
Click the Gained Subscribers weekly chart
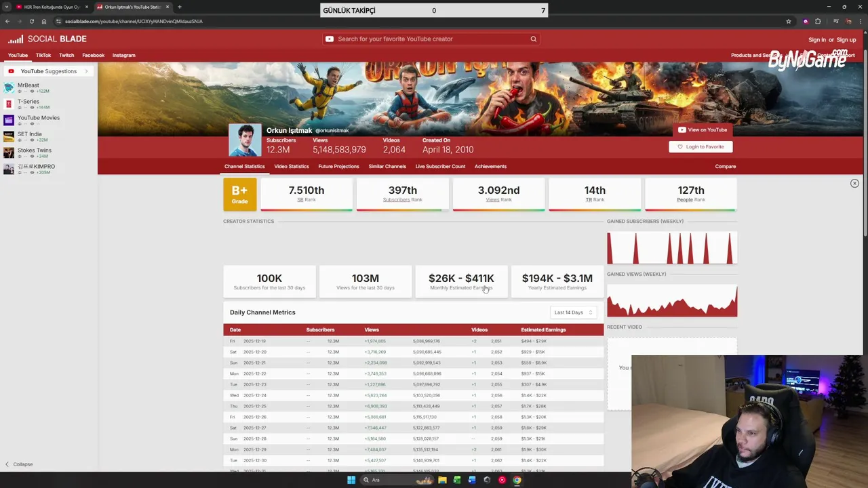coord(672,248)
